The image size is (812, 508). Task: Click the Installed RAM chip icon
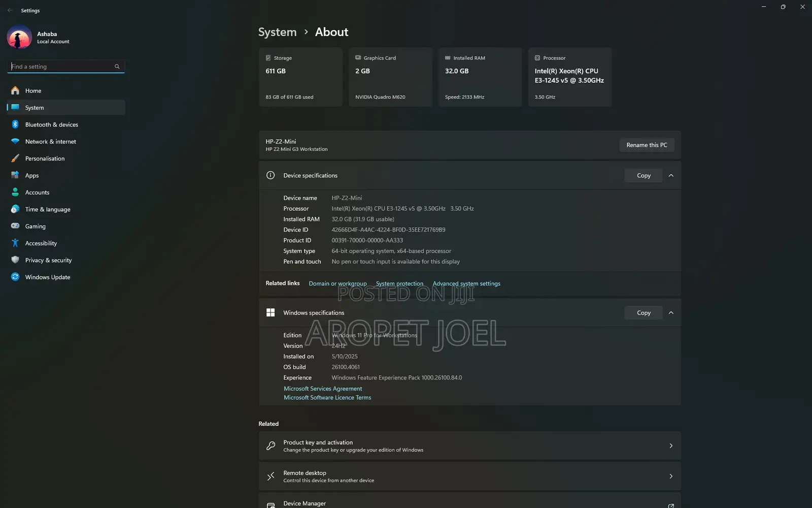pos(448,58)
